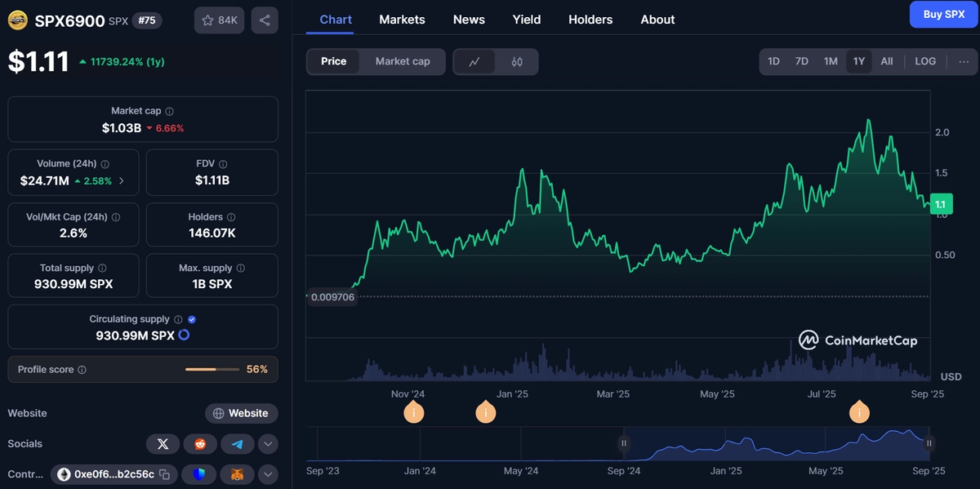The image size is (980, 489).
Task: Add SPX6900 to watchlist via star button
Action: [x=219, y=20]
